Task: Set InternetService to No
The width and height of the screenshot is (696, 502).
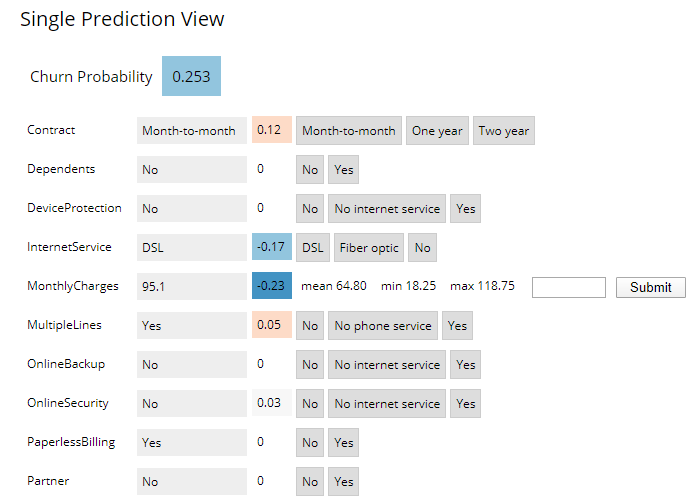Action: [423, 248]
